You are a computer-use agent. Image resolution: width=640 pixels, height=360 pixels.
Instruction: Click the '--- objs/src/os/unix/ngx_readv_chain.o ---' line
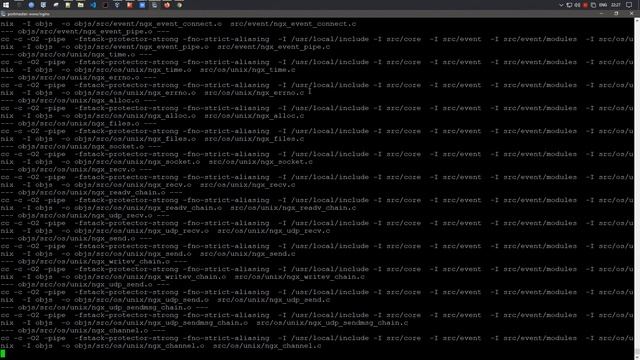point(91,193)
